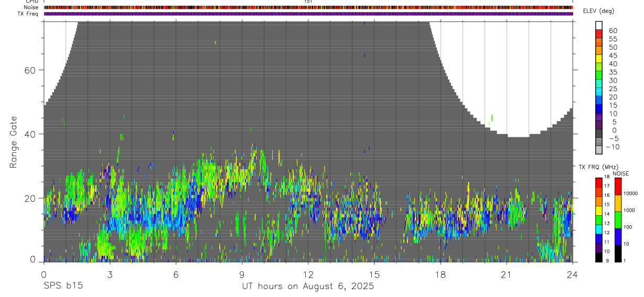The image size is (644, 297).
Task: Click the red top segment of the NOISE colorbar
Action: tap(618, 186)
